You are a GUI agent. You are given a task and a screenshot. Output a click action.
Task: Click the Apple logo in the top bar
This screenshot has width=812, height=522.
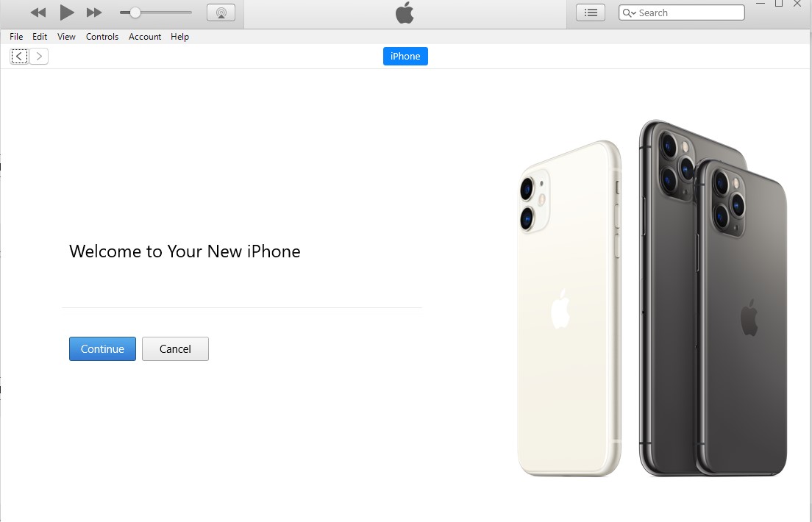405,12
